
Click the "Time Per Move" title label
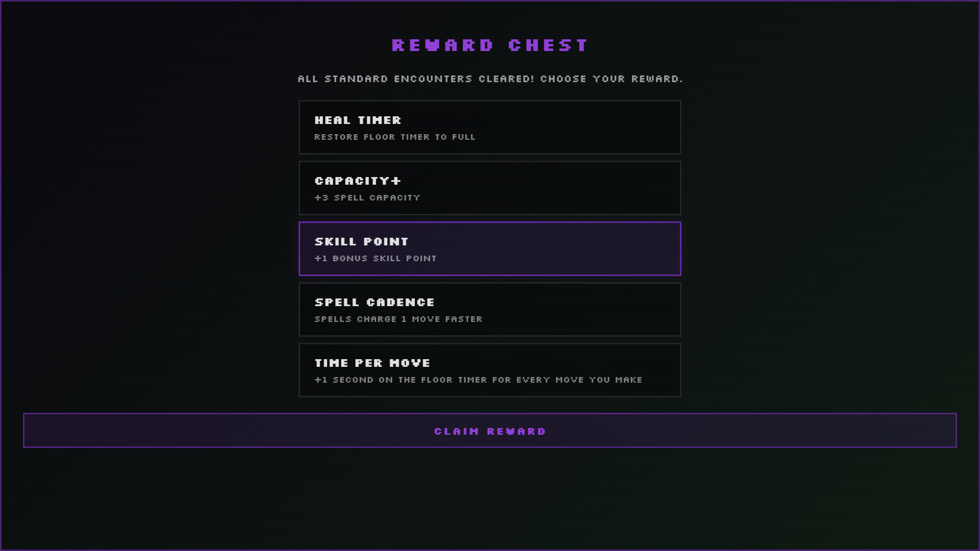(x=372, y=363)
